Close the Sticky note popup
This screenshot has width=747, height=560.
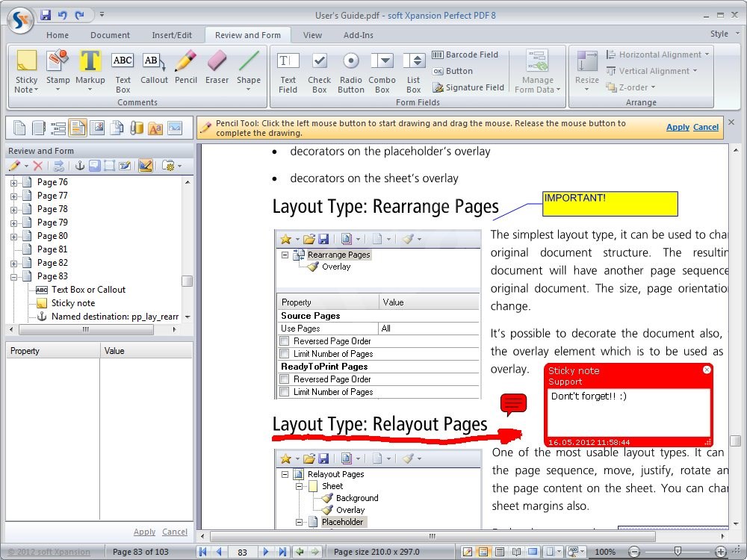pyautogui.click(x=707, y=370)
